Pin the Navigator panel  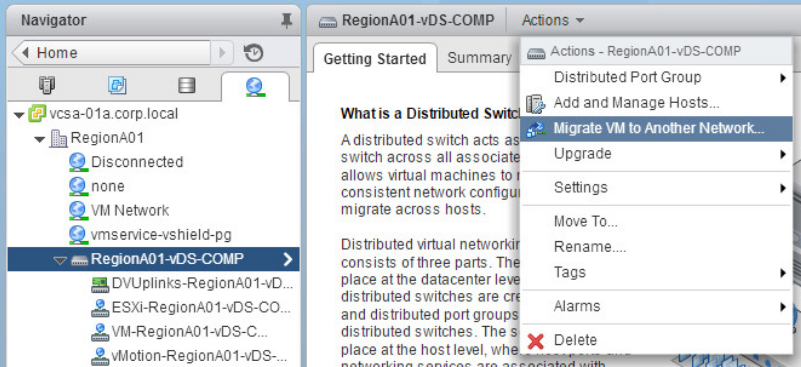pyautogui.click(x=287, y=21)
